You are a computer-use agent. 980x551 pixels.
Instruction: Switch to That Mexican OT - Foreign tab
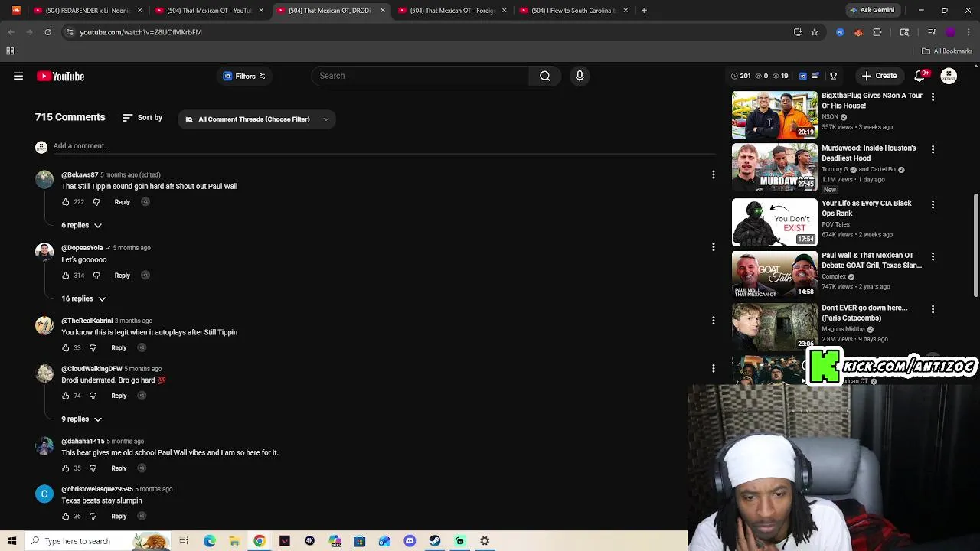click(x=452, y=11)
